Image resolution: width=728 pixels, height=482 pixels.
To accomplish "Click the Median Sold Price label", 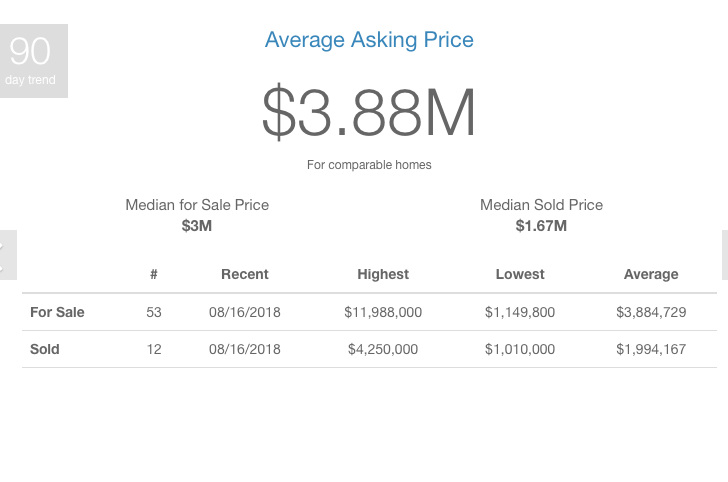I will (541, 205).
